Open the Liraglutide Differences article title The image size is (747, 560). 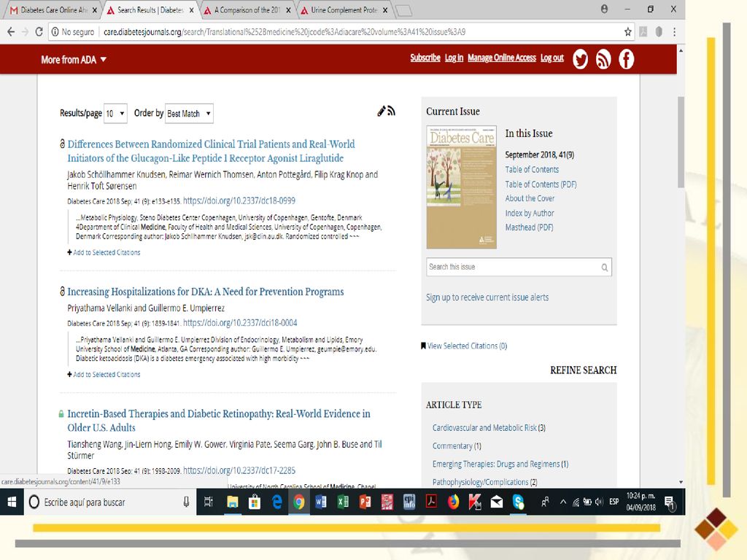(x=211, y=151)
